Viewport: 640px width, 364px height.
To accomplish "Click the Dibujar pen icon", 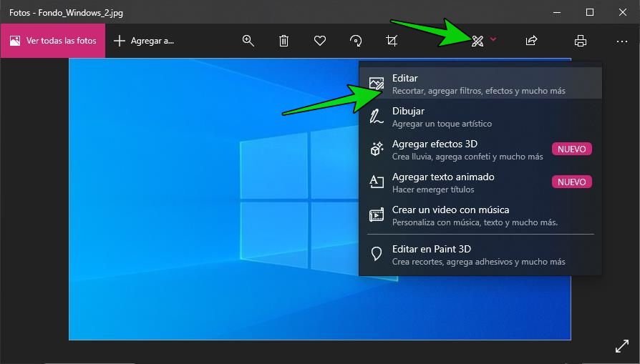I will [x=376, y=117].
